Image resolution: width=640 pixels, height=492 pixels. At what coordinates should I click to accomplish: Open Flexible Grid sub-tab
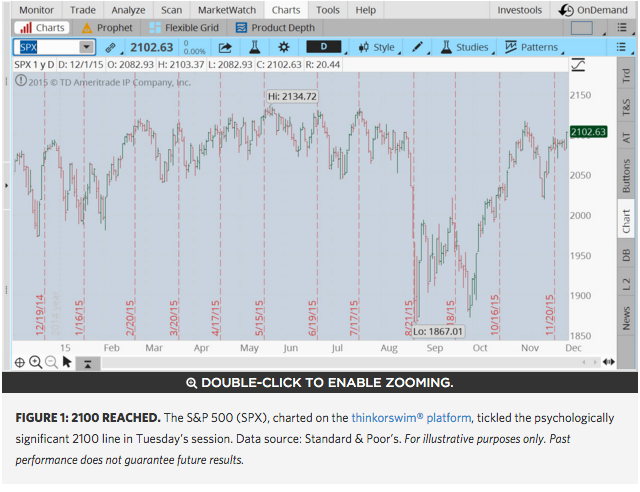tap(184, 28)
